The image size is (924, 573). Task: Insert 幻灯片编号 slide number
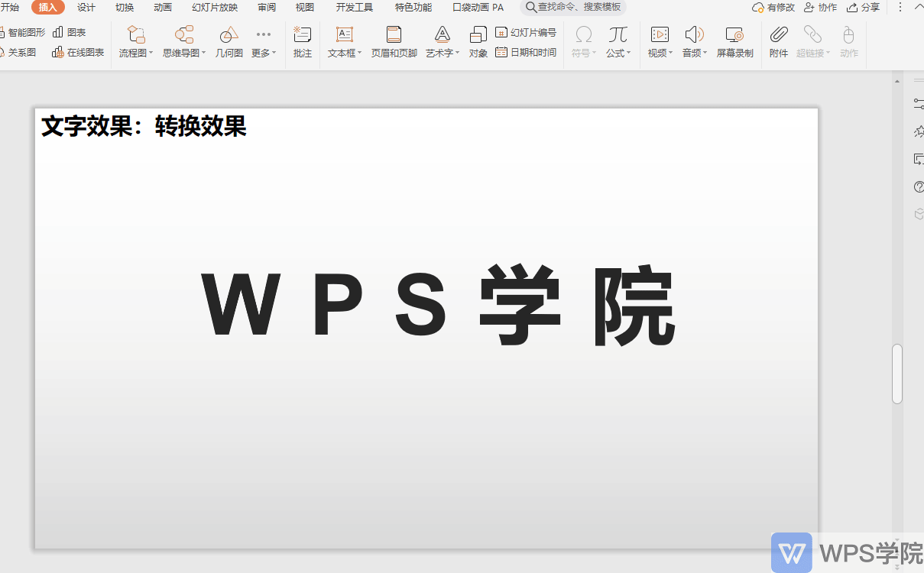[526, 33]
